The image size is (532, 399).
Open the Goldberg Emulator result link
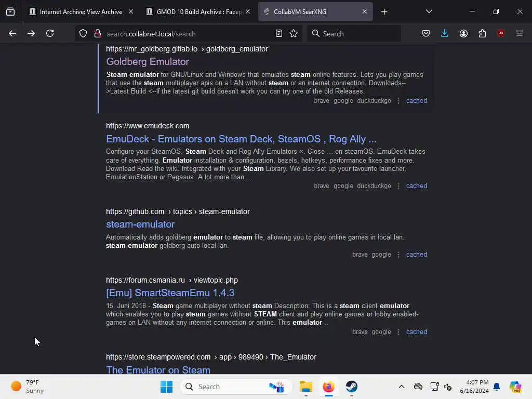tap(148, 62)
